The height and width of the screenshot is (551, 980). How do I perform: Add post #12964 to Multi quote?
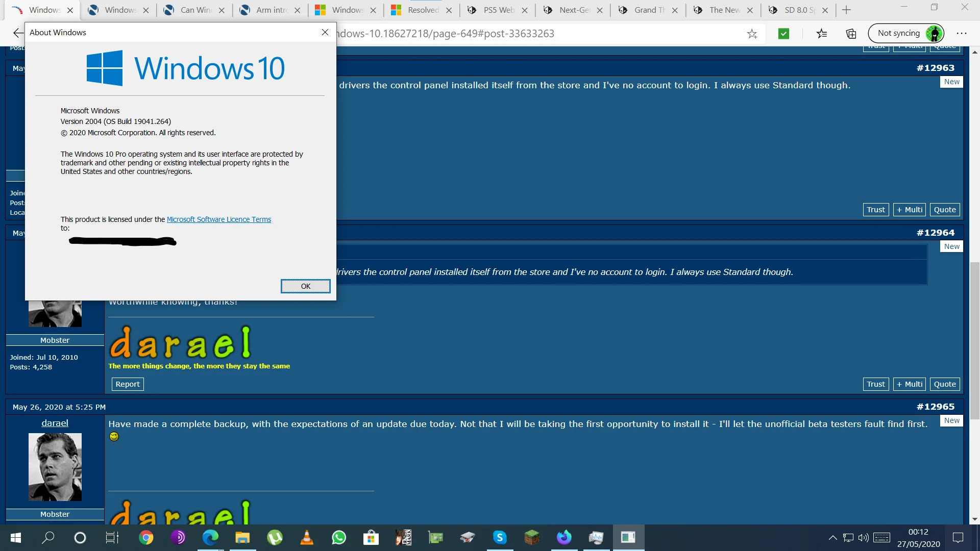(x=910, y=384)
